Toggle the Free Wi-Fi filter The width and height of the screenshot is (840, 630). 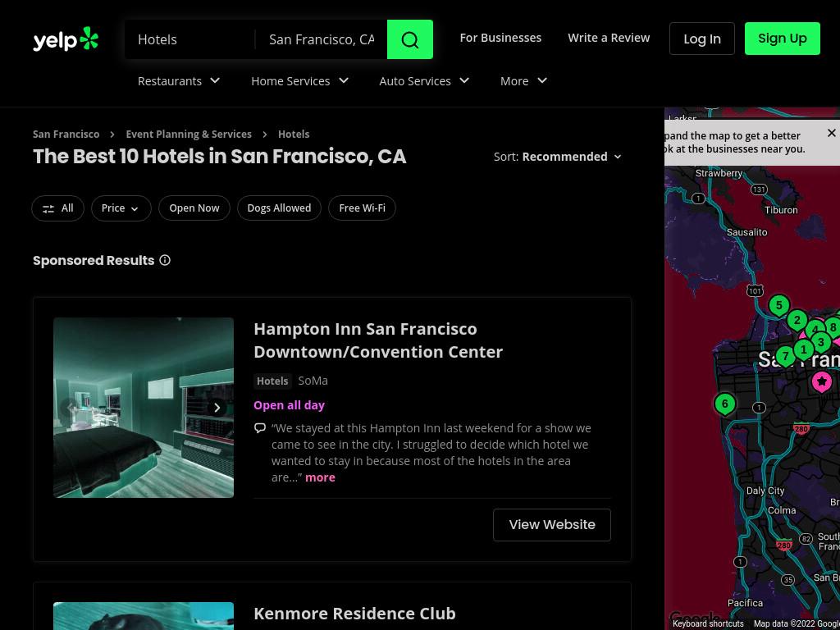[x=362, y=208]
